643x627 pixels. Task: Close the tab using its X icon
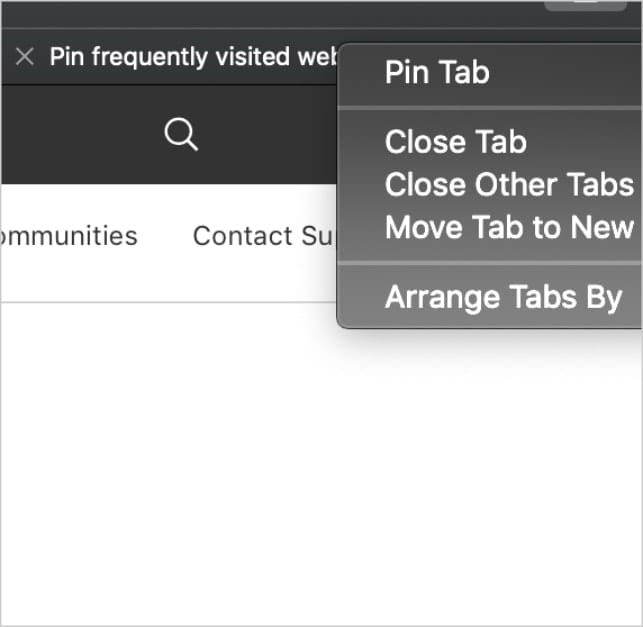tap(25, 57)
